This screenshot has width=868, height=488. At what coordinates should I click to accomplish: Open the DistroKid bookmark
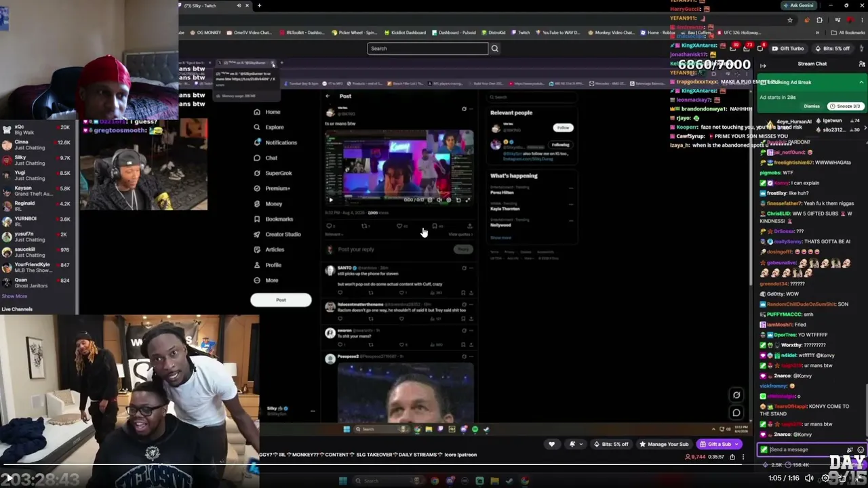point(493,33)
